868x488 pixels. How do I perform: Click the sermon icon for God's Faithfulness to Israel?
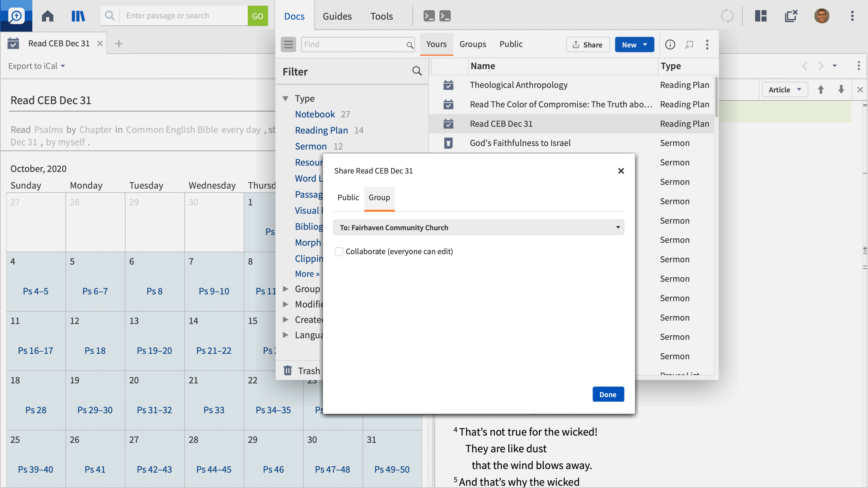[x=448, y=143]
